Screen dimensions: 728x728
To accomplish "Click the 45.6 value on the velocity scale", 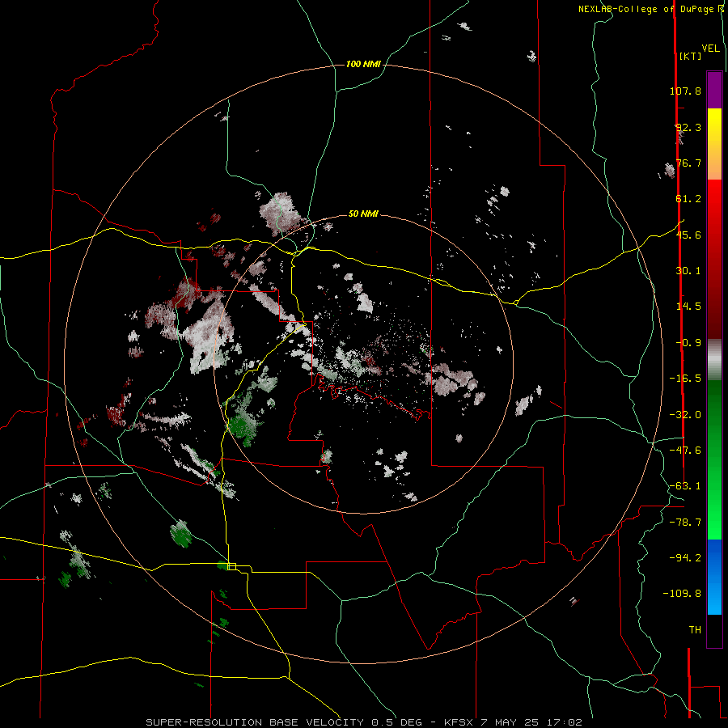I will coord(688,235).
